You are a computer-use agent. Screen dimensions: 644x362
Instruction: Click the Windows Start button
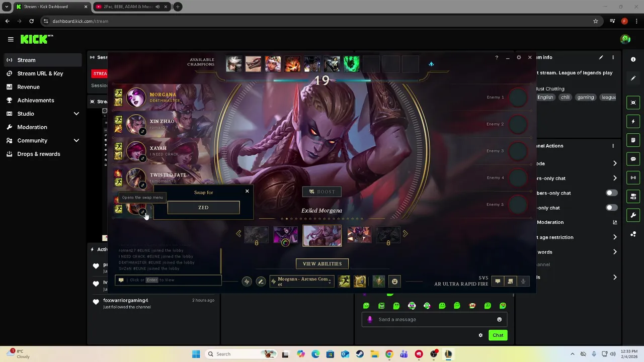coord(196,354)
